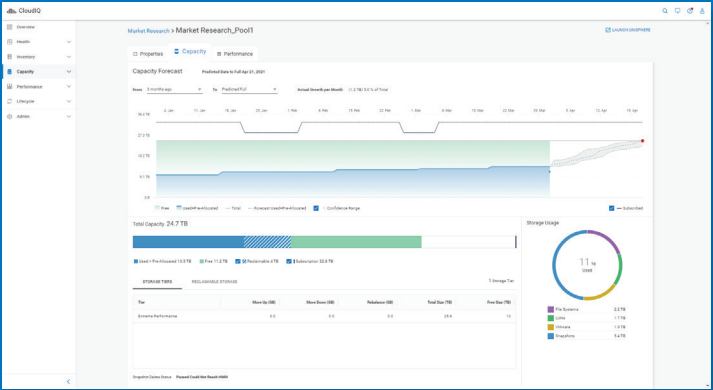Viewport: 713px width, 390px height.
Task: Click the Performance sidebar icon
Action: (x=10, y=87)
